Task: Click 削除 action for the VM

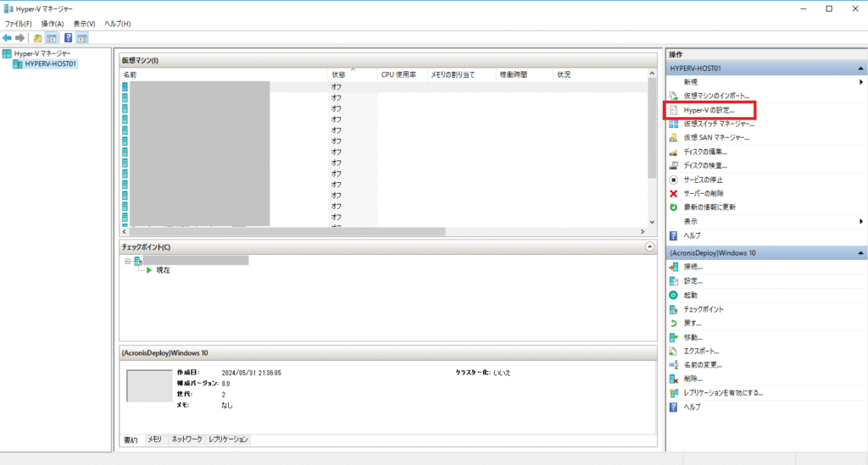Action: point(693,379)
